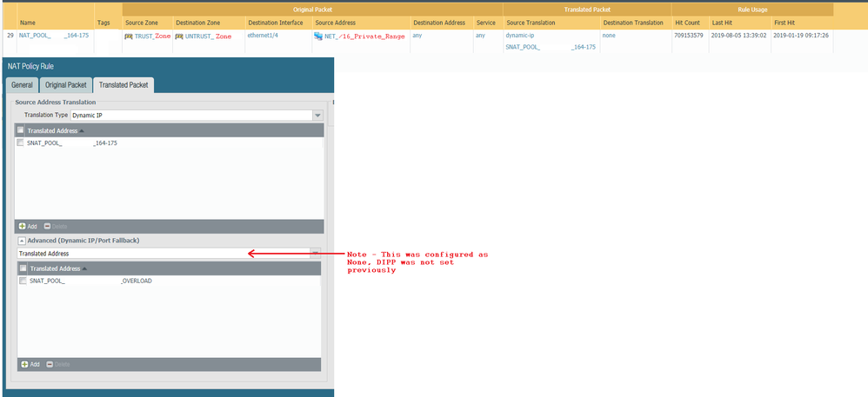Viewport: 868px width, 397px height.
Task: Click Delete under Source Address Translation list
Action: [x=54, y=225]
